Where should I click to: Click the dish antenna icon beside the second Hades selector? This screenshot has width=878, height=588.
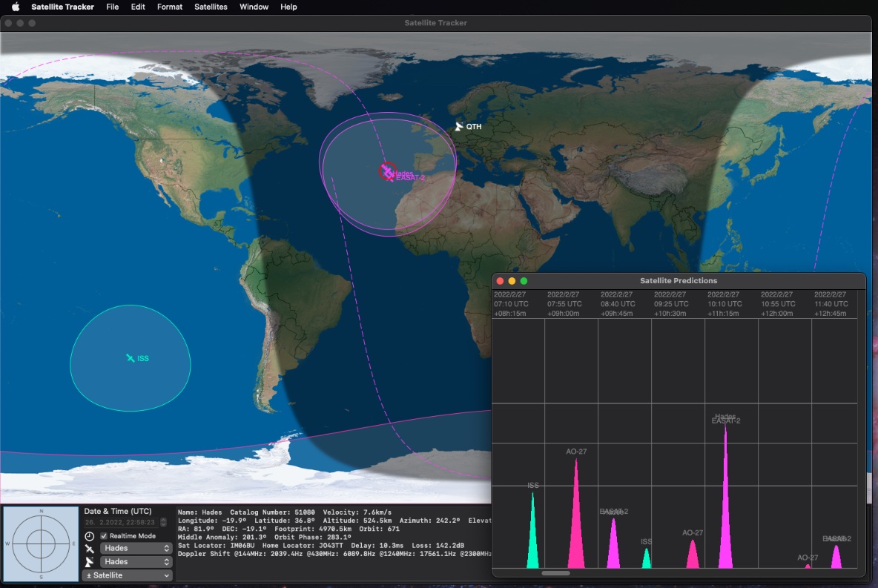[89, 562]
